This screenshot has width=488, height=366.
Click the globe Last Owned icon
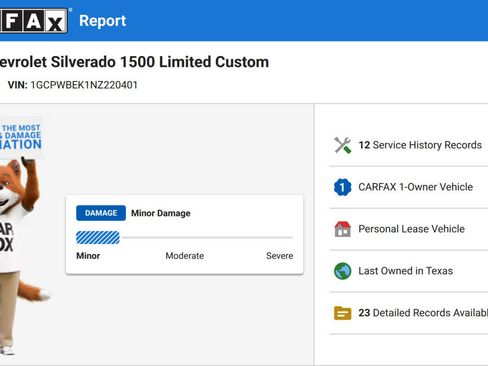[x=343, y=271]
